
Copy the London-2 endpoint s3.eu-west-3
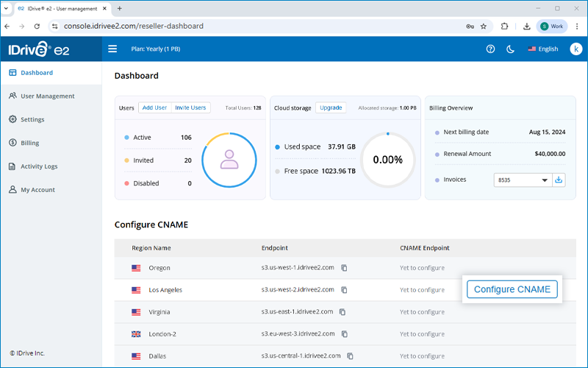click(x=344, y=334)
